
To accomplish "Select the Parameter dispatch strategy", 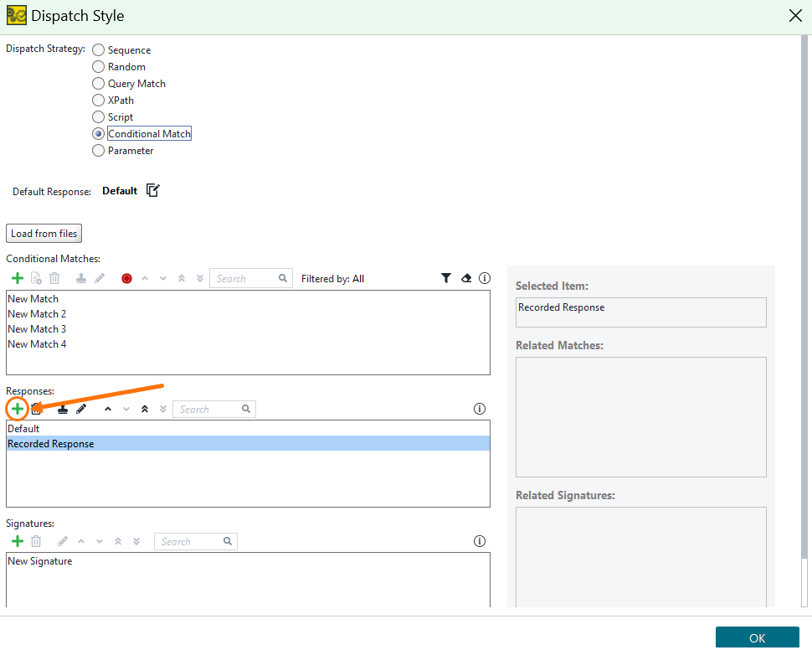I will coord(99,151).
